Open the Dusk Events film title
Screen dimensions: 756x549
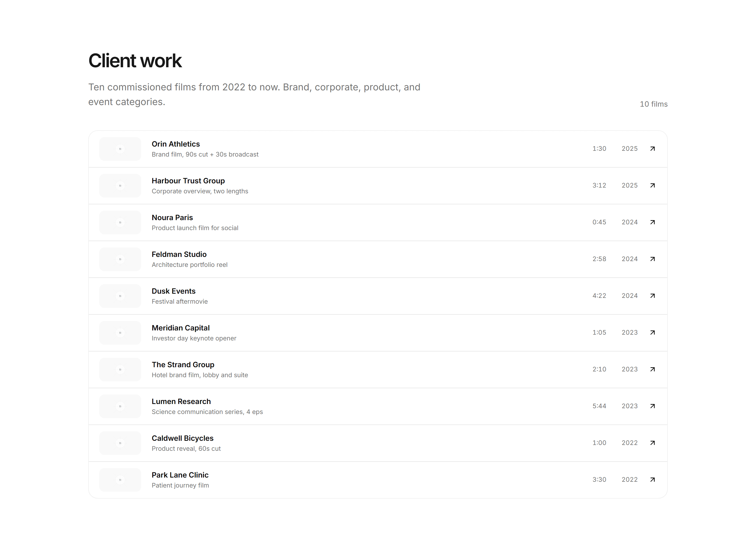(173, 291)
